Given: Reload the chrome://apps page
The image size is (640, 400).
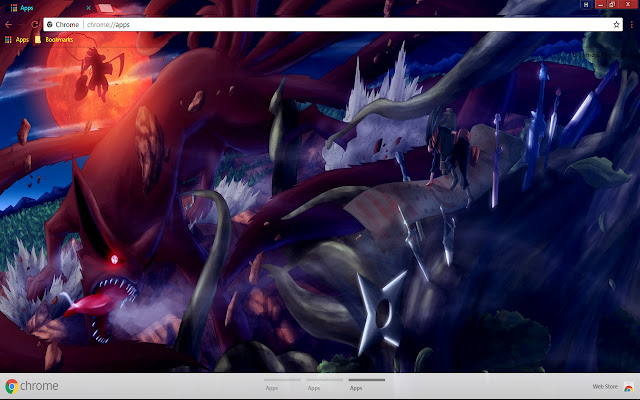Looking at the screenshot, I should [x=35, y=24].
